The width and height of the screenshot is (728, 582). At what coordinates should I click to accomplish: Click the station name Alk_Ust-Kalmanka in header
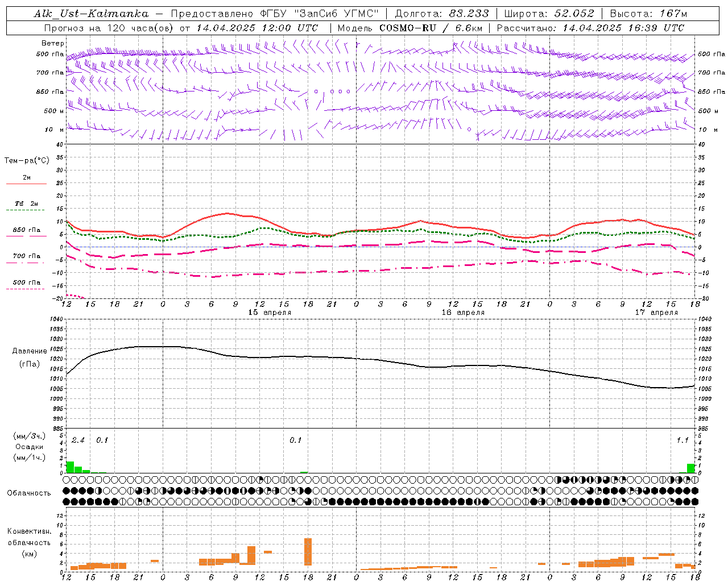tap(90, 14)
